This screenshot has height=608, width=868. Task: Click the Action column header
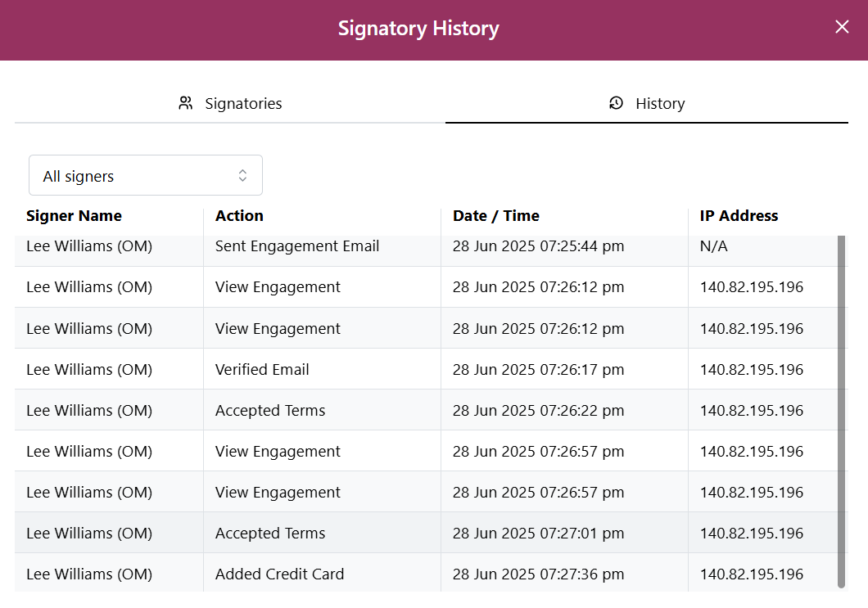[239, 216]
